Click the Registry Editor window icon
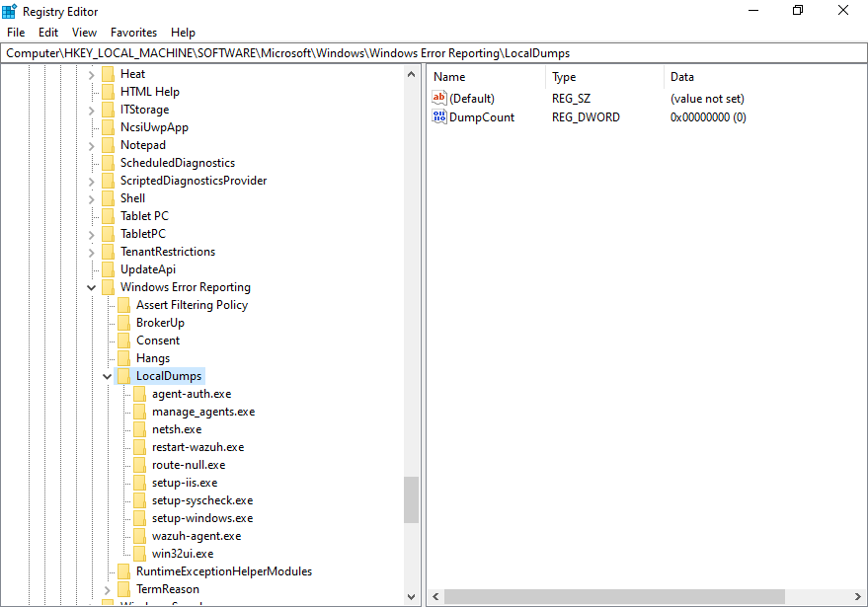Viewport: 868px width, 607px height. point(9,10)
